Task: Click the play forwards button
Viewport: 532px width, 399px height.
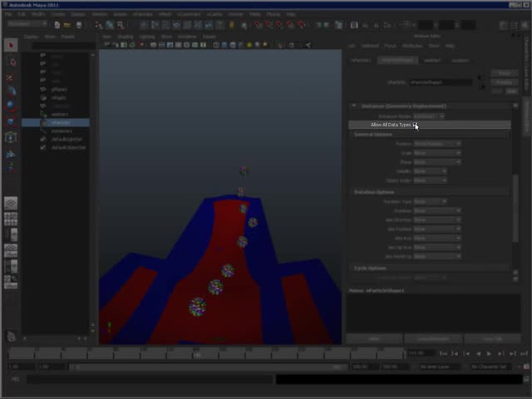Action: pos(489,353)
